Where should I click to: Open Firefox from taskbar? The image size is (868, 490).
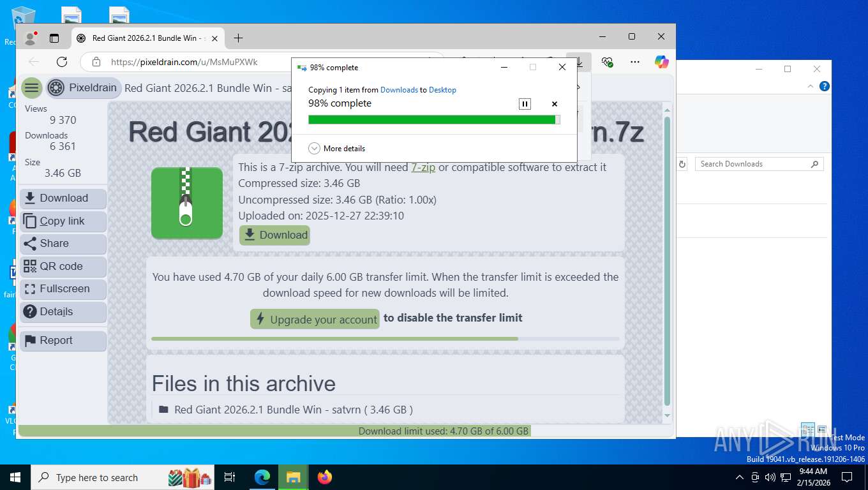point(325,477)
